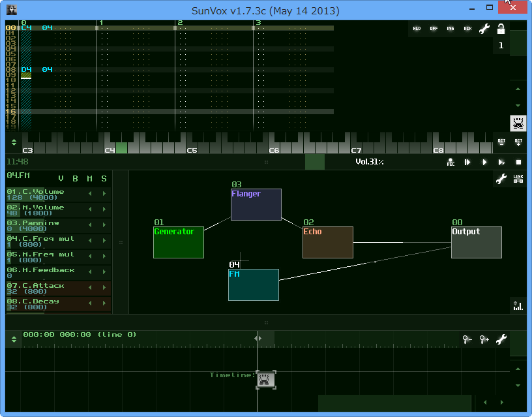Viewport: 532px width, 417px height.
Task: Zoom in the timeline
Action: (484, 339)
